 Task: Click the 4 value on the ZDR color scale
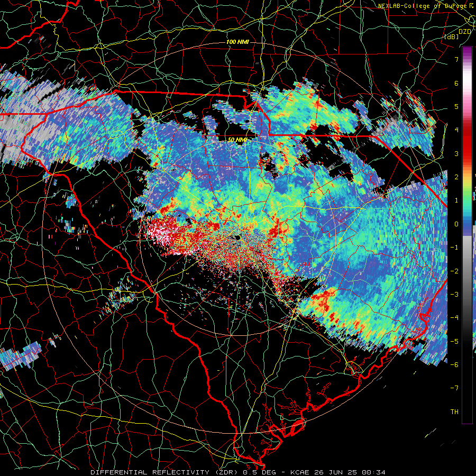point(456,130)
